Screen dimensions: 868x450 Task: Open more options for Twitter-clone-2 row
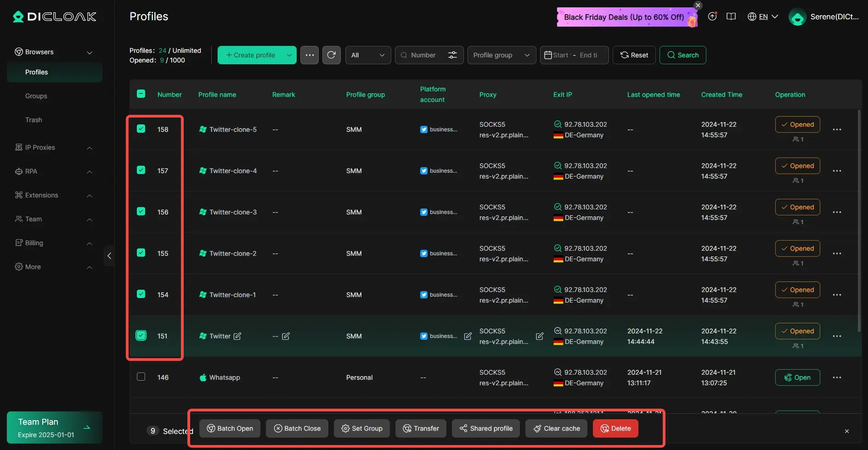point(837,253)
